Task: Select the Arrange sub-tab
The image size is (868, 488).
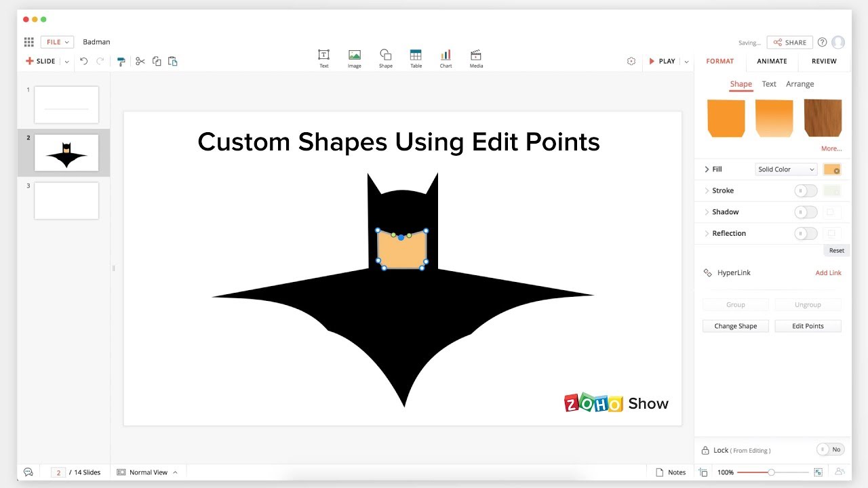Action: coord(800,84)
